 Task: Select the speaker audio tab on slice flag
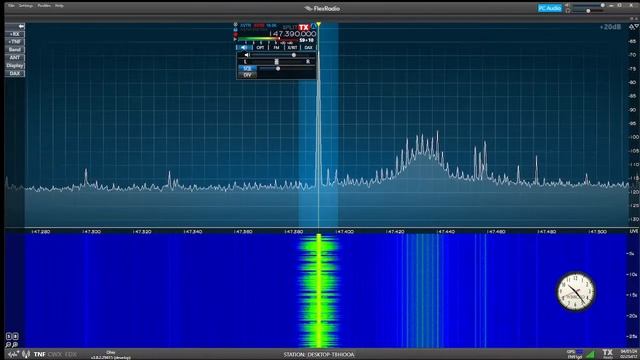pyautogui.click(x=244, y=47)
